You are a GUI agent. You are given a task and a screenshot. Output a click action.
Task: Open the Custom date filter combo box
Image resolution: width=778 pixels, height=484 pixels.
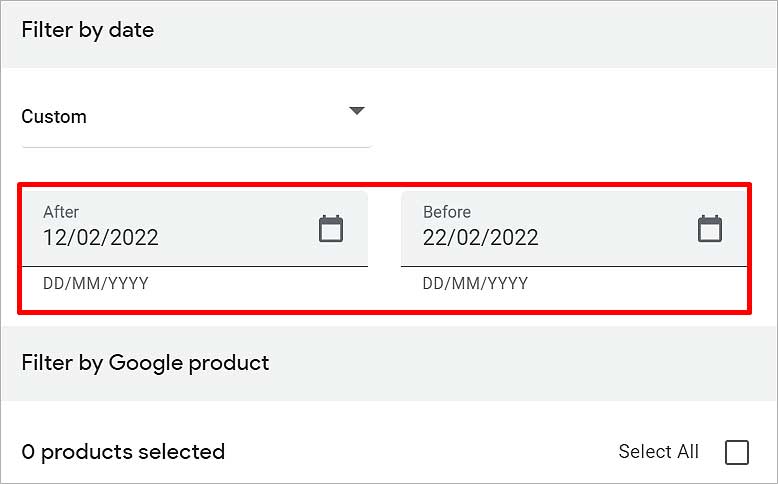pyautogui.click(x=196, y=117)
